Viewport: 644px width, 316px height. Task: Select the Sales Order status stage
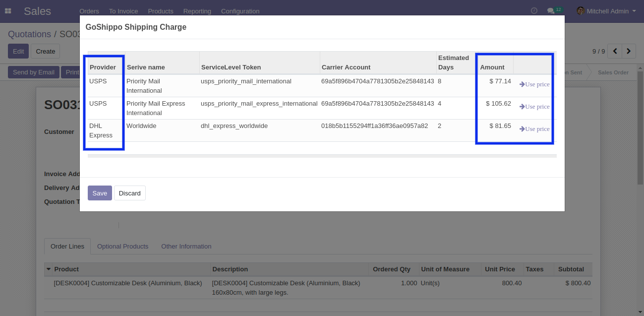pos(613,72)
